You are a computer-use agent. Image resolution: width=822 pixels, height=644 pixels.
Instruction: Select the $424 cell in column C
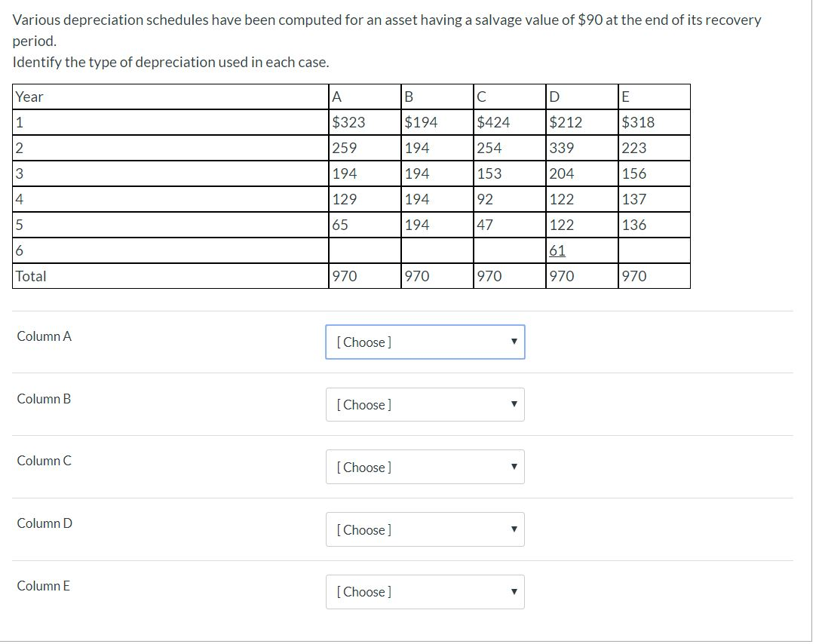(492, 121)
